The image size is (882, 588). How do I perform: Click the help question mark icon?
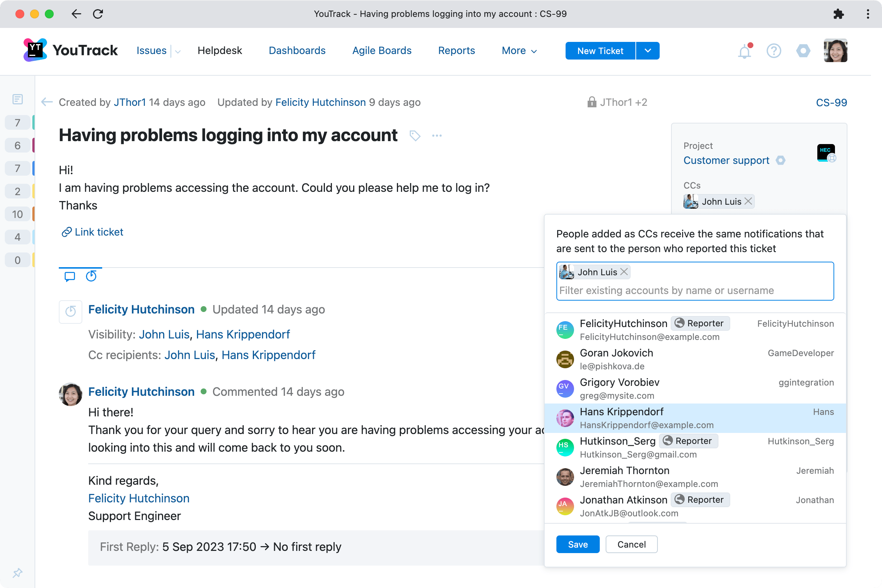click(x=773, y=51)
